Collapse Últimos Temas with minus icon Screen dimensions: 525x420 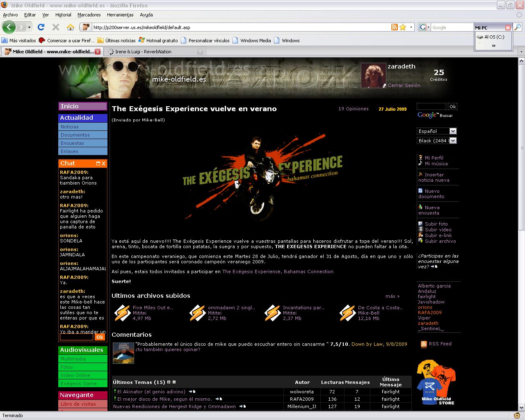[174, 382]
